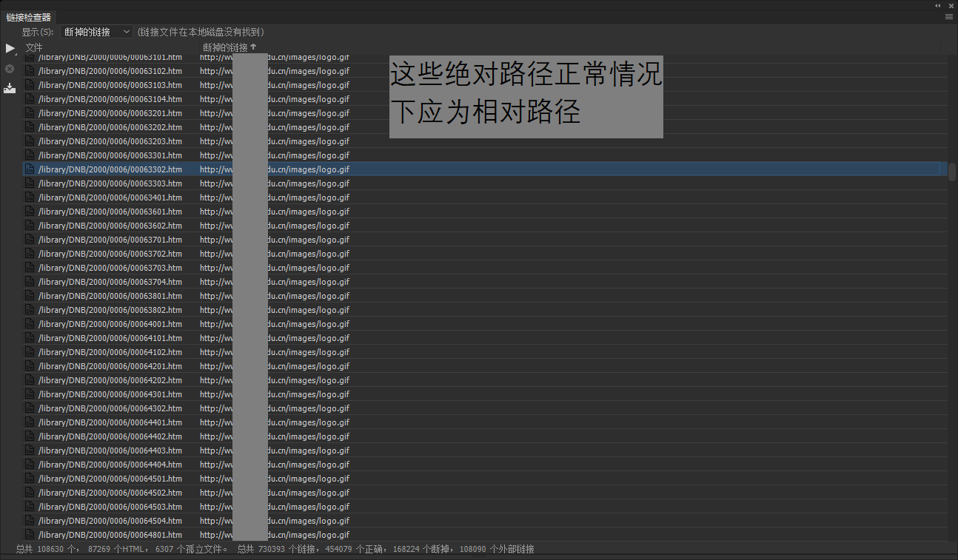Select file row 00064401.htm
The width and height of the screenshot is (958, 560).
pos(485,422)
